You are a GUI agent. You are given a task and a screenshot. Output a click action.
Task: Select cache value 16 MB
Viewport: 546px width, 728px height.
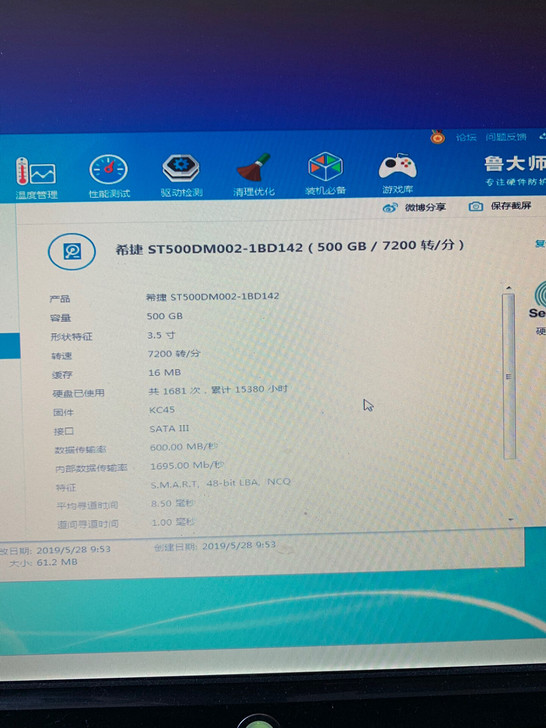tap(165, 372)
